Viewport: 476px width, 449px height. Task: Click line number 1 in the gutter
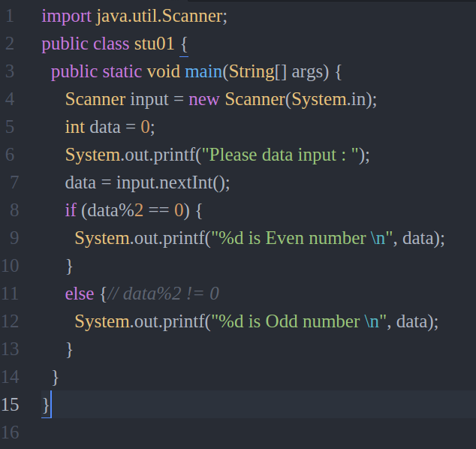pyautogui.click(x=10, y=16)
